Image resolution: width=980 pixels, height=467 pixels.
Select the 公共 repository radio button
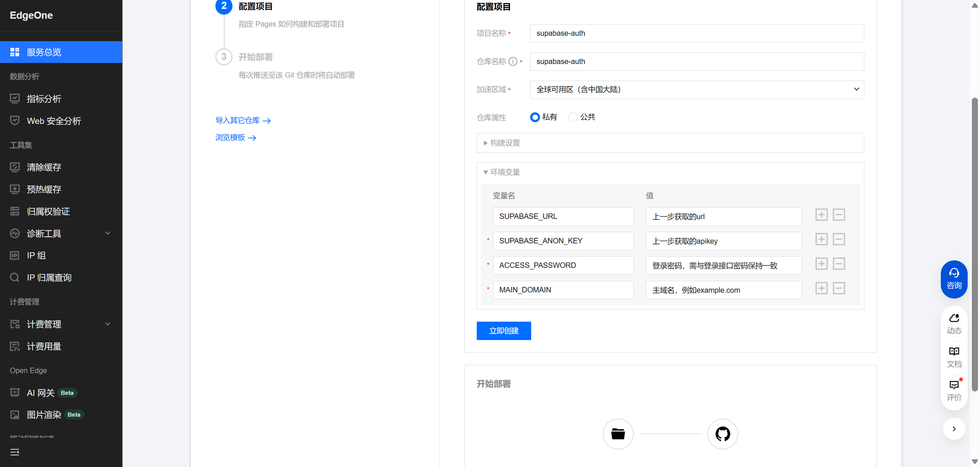[573, 117]
